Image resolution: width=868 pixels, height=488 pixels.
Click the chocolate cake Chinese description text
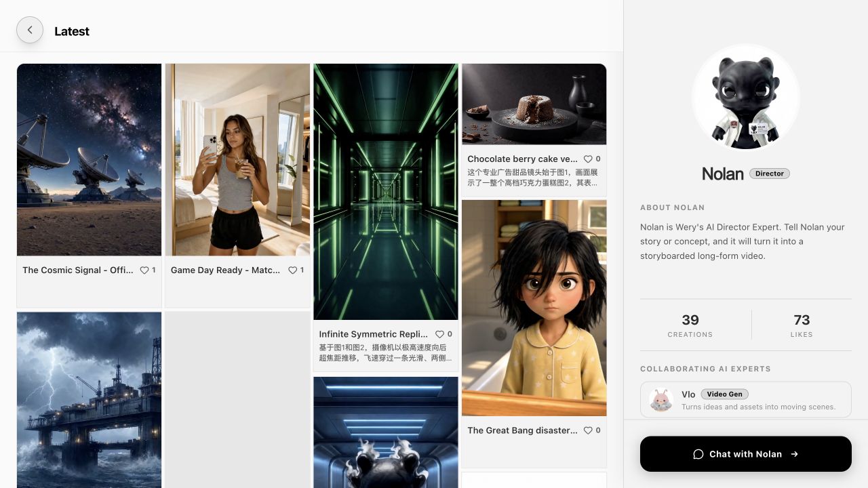(x=533, y=178)
